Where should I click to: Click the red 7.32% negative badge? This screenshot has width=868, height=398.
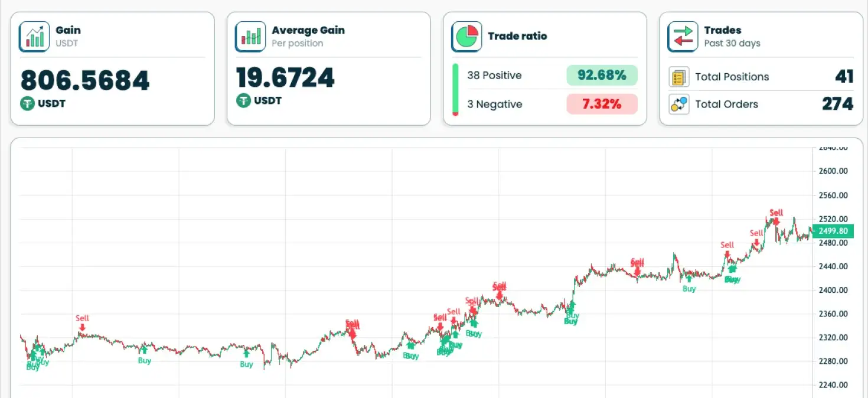tap(602, 105)
